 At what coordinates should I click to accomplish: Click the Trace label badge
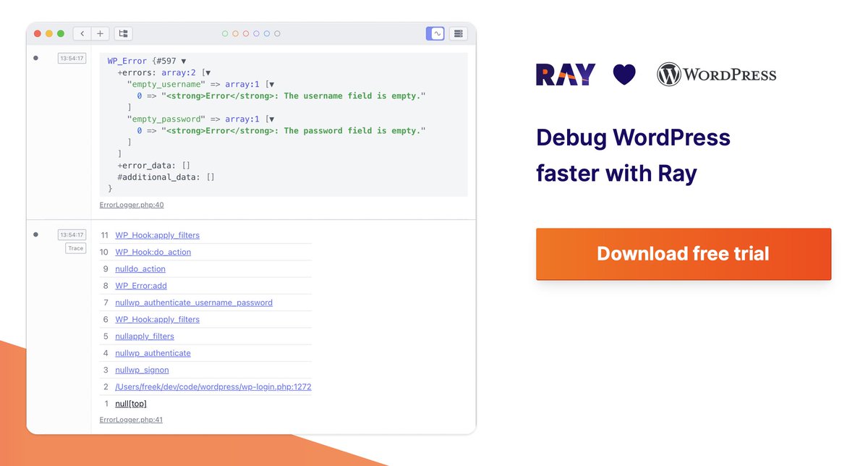pos(76,248)
